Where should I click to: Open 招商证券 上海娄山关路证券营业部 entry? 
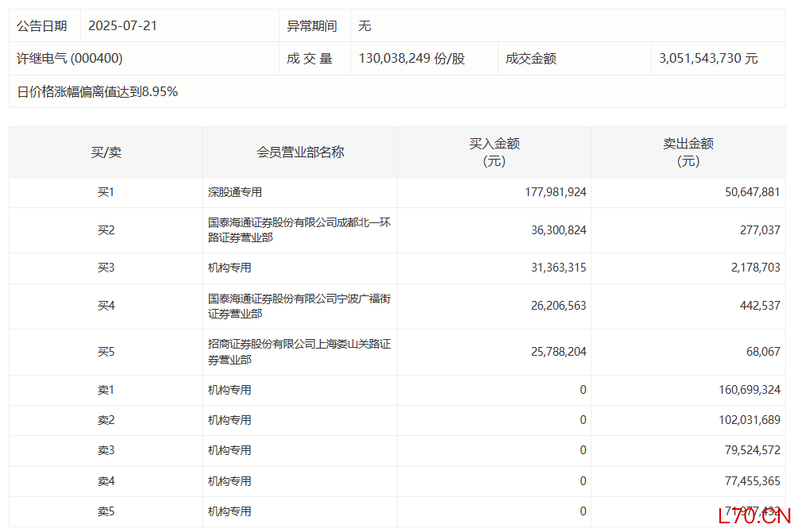[299, 352]
